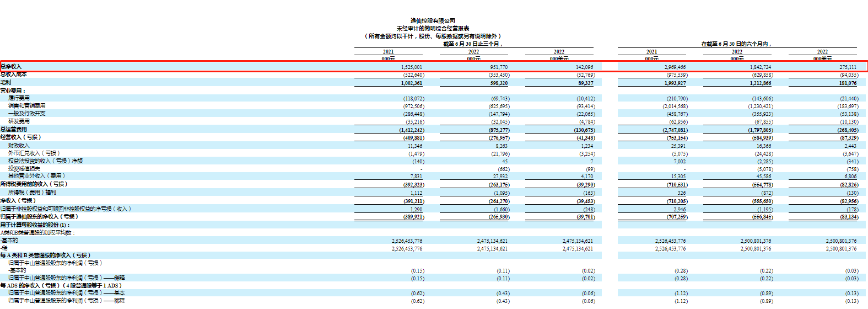This screenshot has height=309, width=868.
Task: Click the value 11,346
Action: pos(415,146)
